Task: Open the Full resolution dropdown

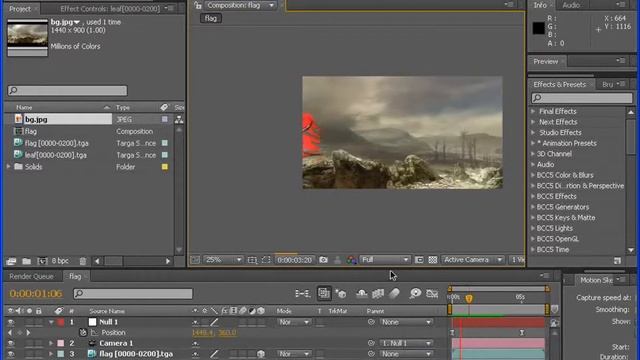Action: (x=385, y=260)
